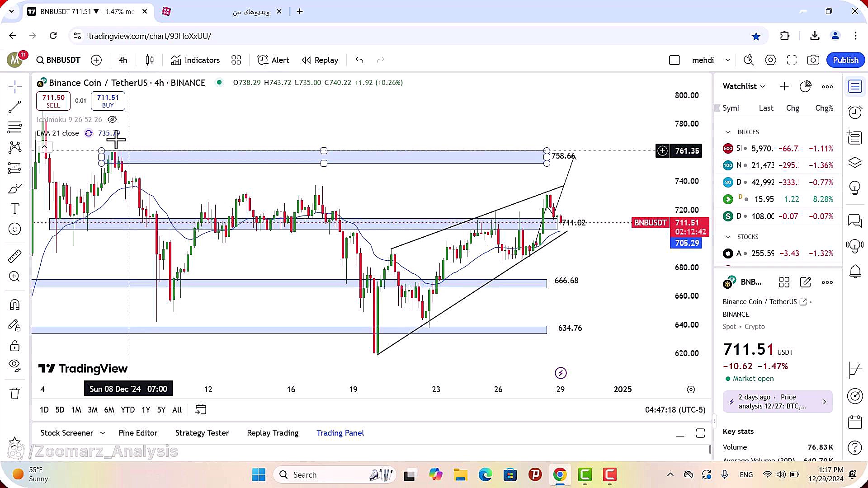Set chart range to 3M
Image resolution: width=868 pixels, height=488 pixels.
[x=93, y=410]
